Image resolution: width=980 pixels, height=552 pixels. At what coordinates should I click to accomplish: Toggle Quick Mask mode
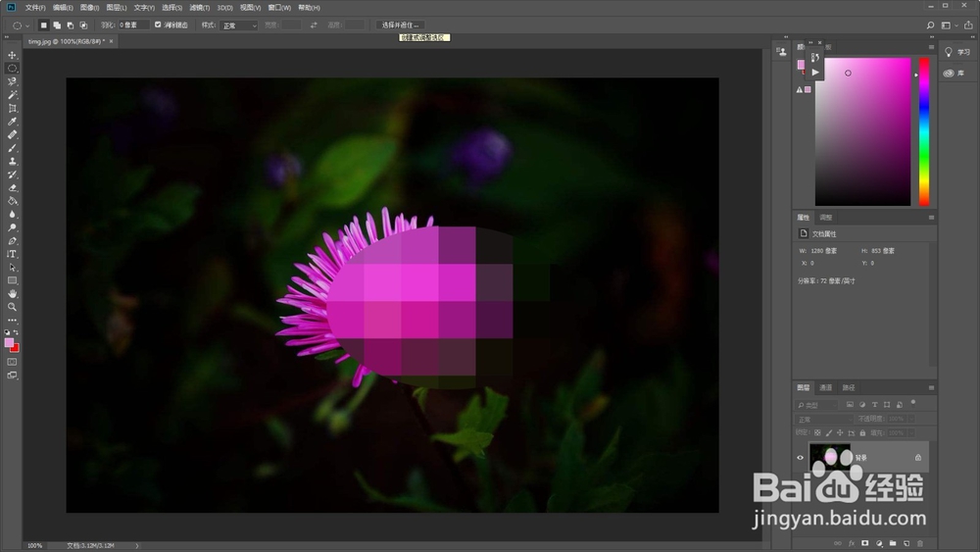click(x=12, y=362)
